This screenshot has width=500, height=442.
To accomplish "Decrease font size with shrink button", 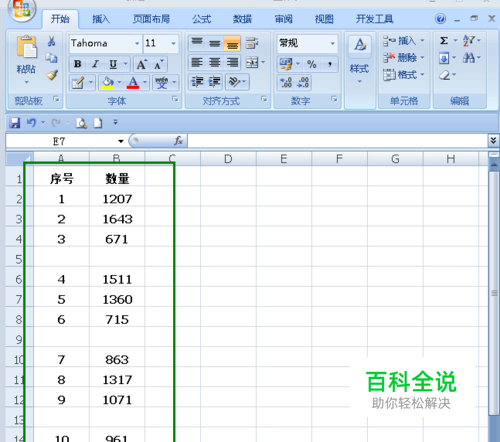I will pyautogui.click(x=159, y=64).
